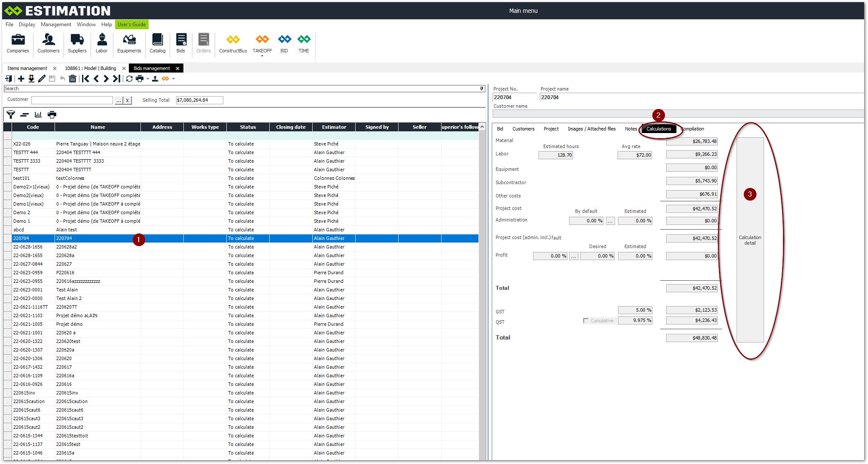Clear the grid filter funnel icon
The width and height of the screenshot is (868, 464).
(x=11, y=115)
